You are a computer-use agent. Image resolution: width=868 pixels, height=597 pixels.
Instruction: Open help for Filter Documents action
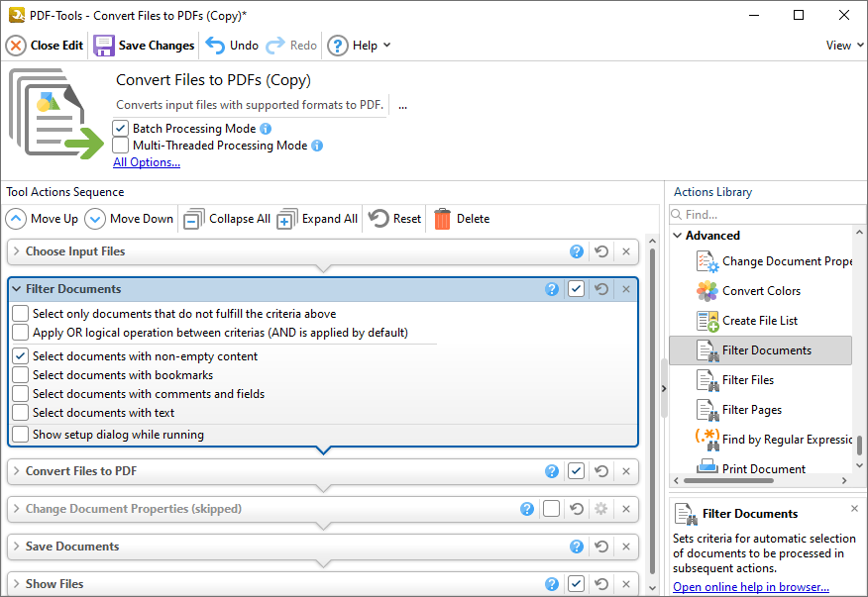click(x=551, y=289)
